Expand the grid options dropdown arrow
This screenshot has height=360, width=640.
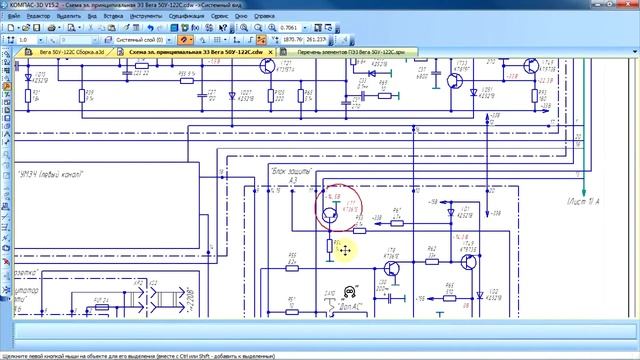225,40
